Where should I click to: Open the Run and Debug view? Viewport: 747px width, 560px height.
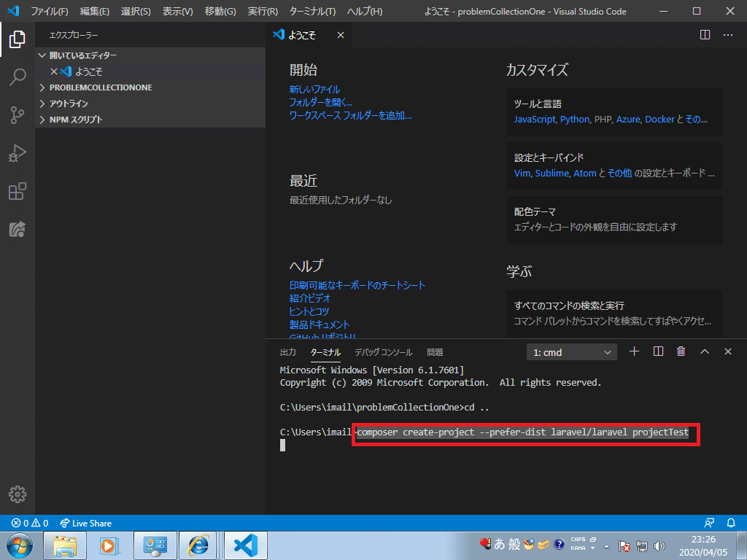18,153
